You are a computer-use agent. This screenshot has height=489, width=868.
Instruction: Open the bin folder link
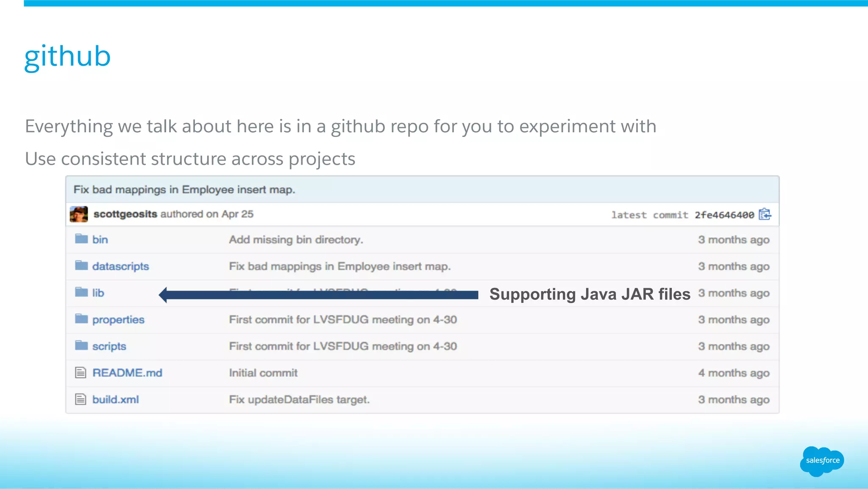(100, 240)
